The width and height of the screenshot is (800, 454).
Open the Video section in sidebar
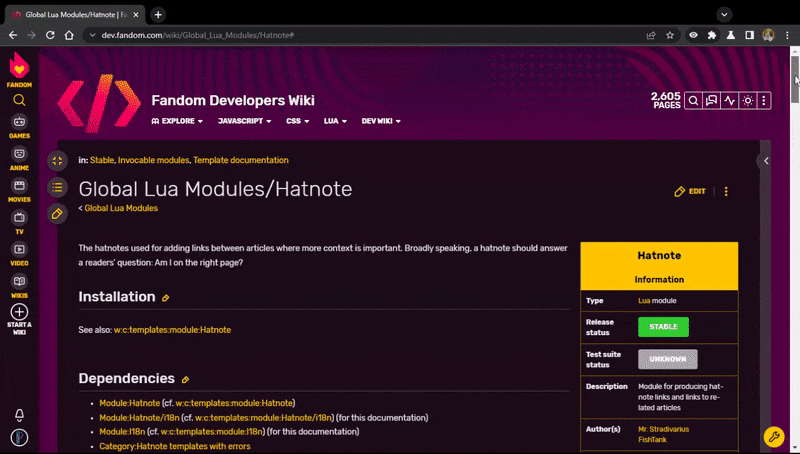[19, 254]
